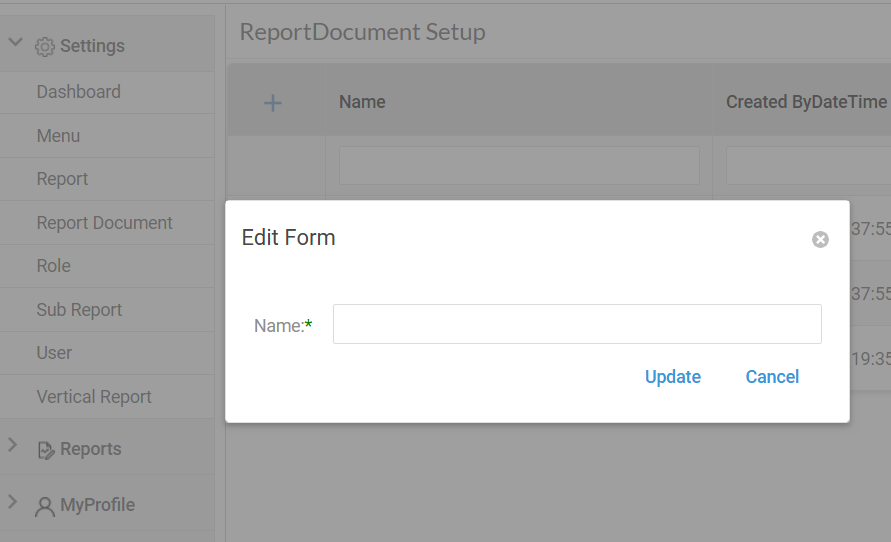Open Vertical Report in the sidebar
Screen dimensions: 891x542
coord(94,397)
